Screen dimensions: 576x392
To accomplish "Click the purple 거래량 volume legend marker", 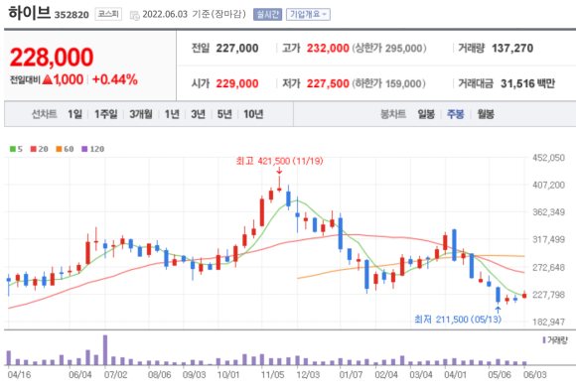I will tap(544, 340).
